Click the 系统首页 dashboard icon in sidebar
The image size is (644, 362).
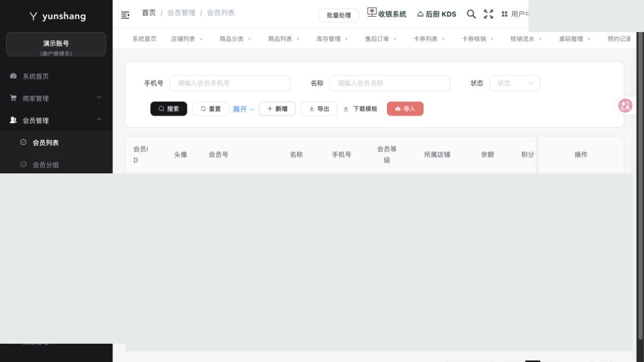point(13,76)
